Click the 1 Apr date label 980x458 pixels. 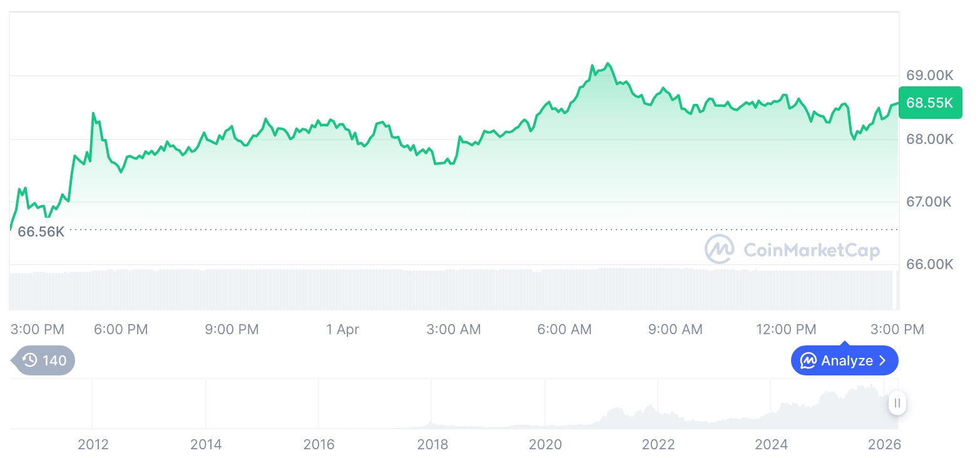[x=343, y=329]
